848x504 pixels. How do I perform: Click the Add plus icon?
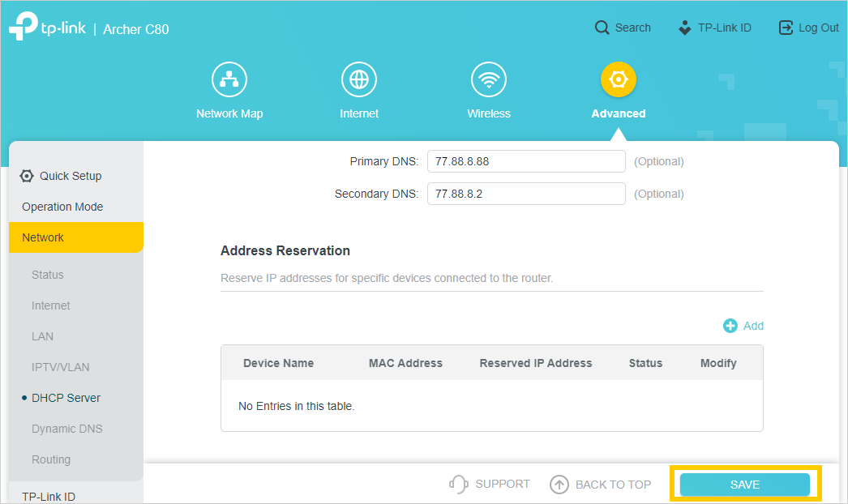point(730,326)
